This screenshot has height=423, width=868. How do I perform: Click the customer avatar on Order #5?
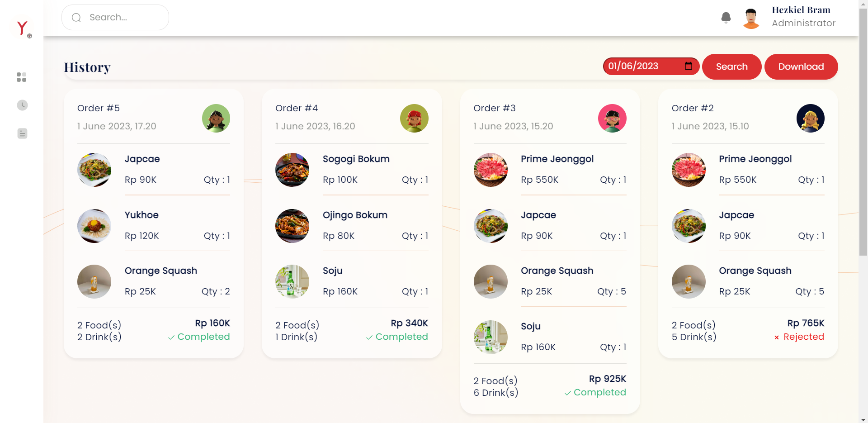tap(216, 118)
